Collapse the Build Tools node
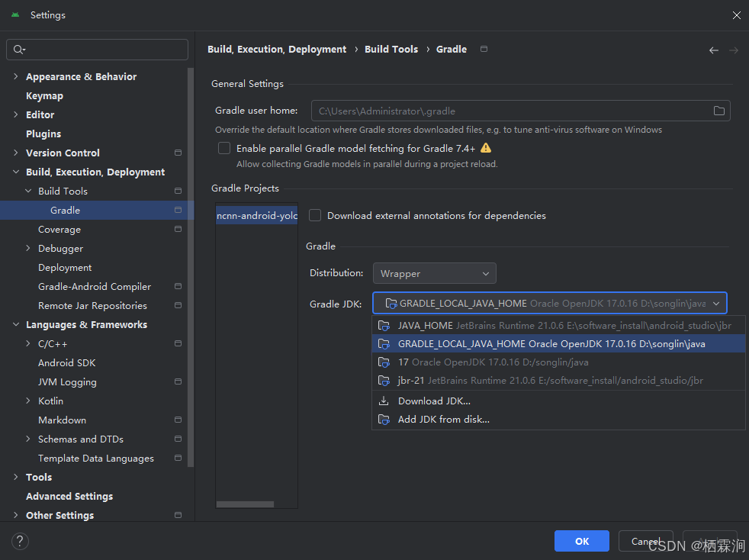The width and height of the screenshot is (749, 560). [28, 191]
